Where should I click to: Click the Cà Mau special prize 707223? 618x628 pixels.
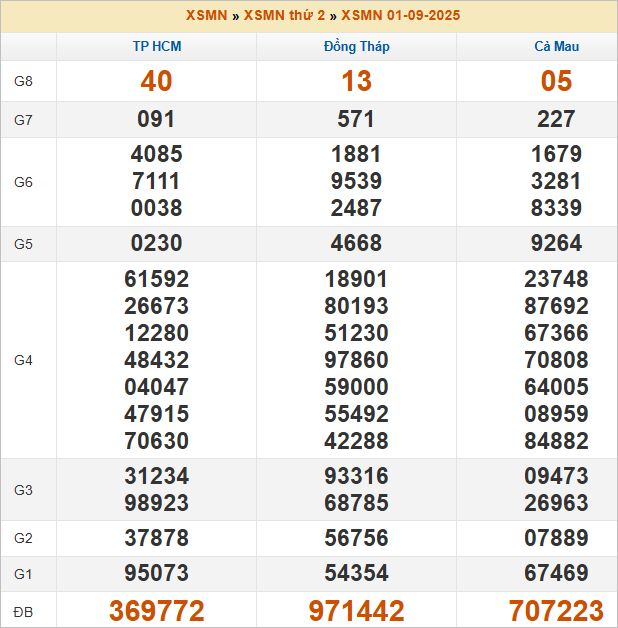tap(556, 611)
